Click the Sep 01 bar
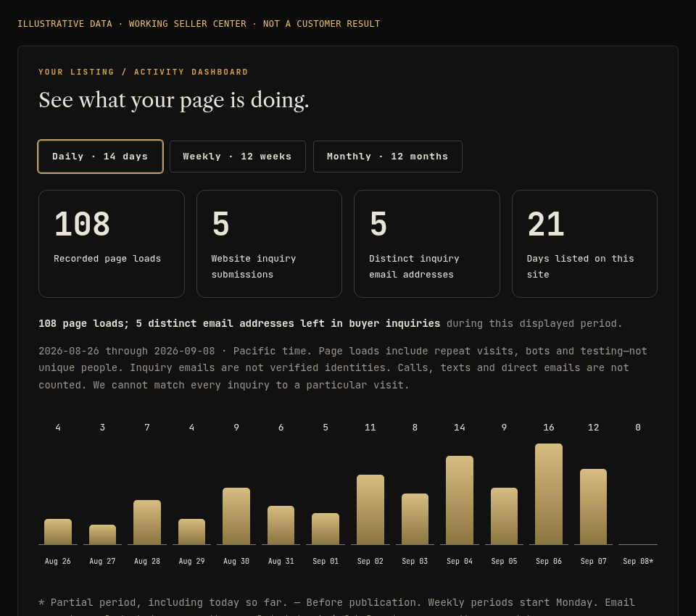This screenshot has height=616, width=696. tap(326, 528)
